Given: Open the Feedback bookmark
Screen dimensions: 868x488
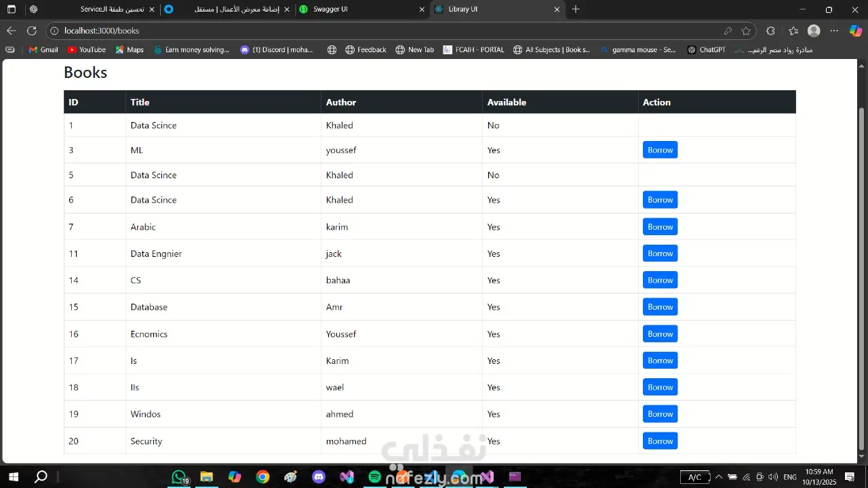Looking at the screenshot, I should (366, 49).
